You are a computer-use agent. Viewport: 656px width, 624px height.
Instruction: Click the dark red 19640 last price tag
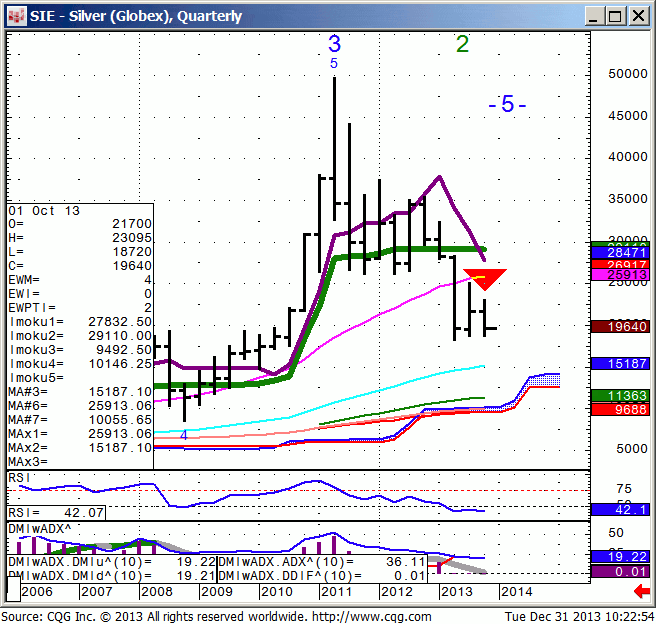620,326
